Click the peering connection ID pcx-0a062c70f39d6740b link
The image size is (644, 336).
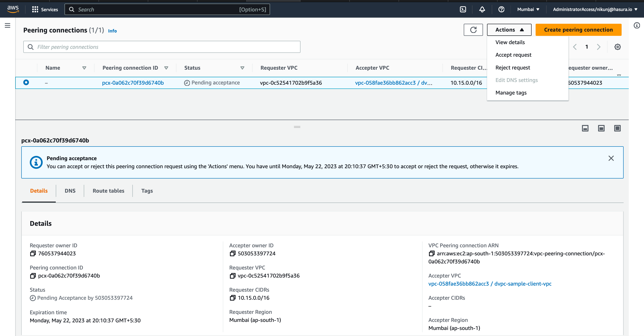point(133,83)
